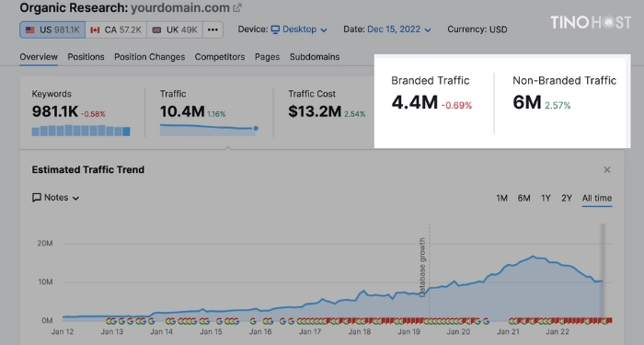Switch to the CA 57.2K database
644x345 pixels.
(116, 30)
